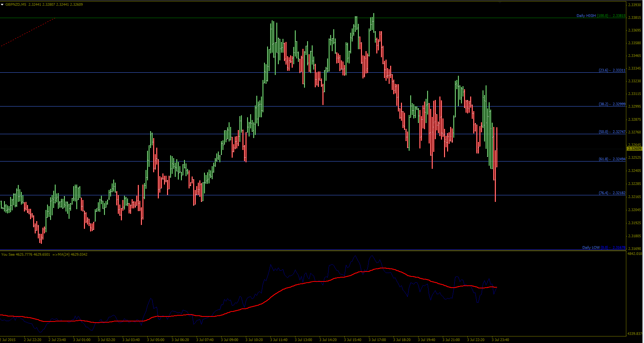The width and height of the screenshot is (644, 343).
Task: Click the 2 Jul 2015 date label
Action: pyautogui.click(x=8, y=340)
